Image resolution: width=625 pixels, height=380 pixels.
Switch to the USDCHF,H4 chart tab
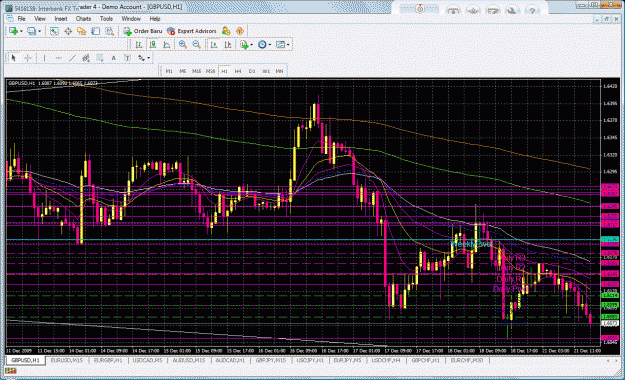pyautogui.click(x=386, y=360)
